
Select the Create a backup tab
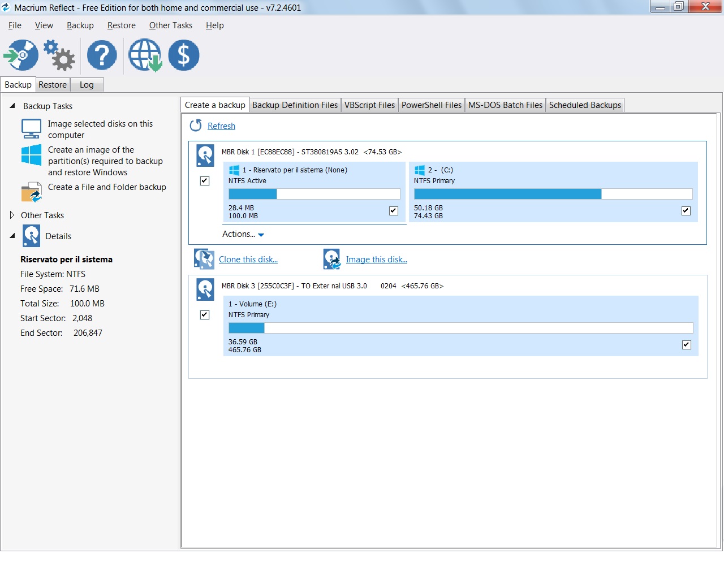click(x=215, y=105)
